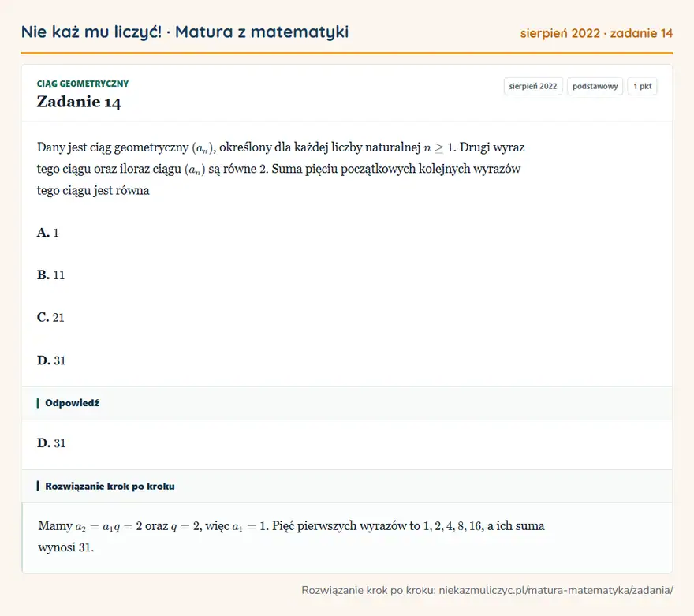
Task: Click the 'D. 31' answer under Odpowiedź
Action: click(x=51, y=443)
